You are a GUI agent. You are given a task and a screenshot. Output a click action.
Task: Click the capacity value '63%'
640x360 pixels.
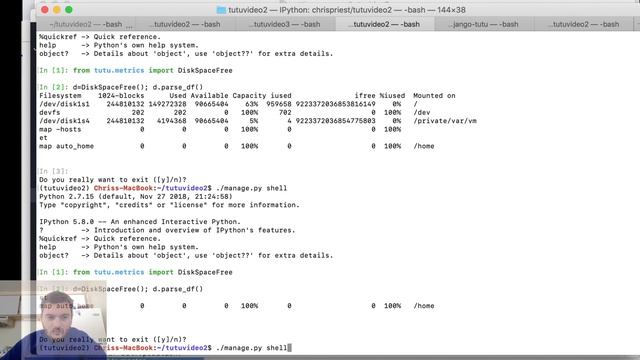[x=251, y=104]
